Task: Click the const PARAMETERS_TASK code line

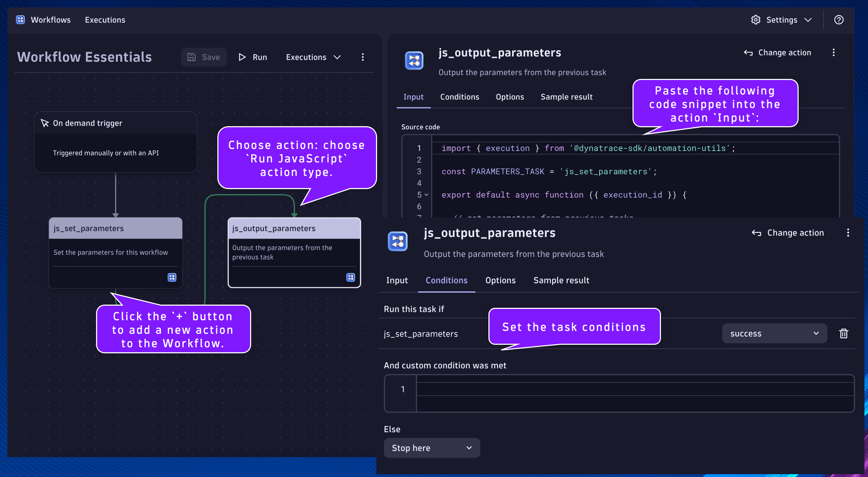Action: click(x=549, y=172)
